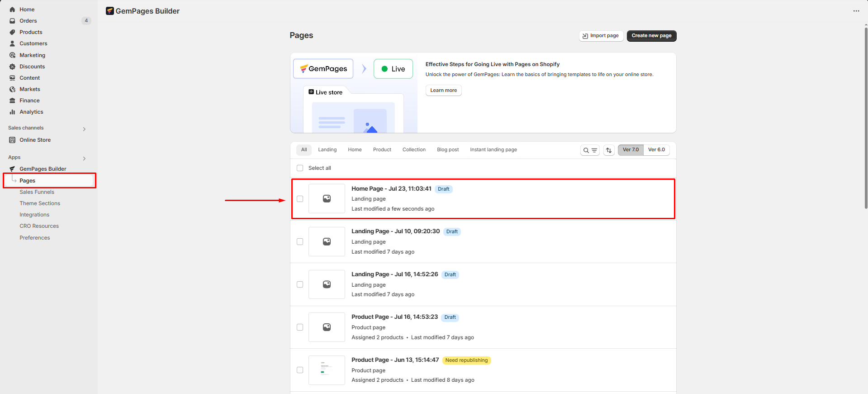Click the page vertical scrollbar
The width and height of the screenshot is (868, 394).
pos(865,118)
